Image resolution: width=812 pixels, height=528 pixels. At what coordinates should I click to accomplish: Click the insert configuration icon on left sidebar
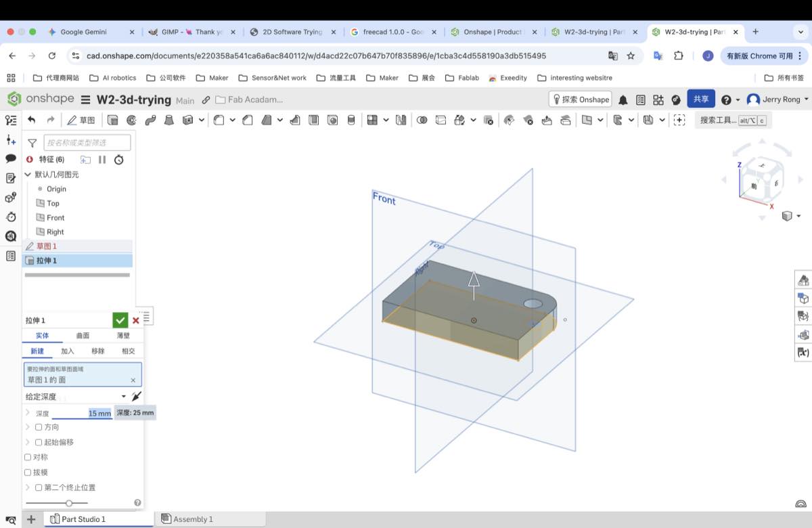[x=11, y=140]
